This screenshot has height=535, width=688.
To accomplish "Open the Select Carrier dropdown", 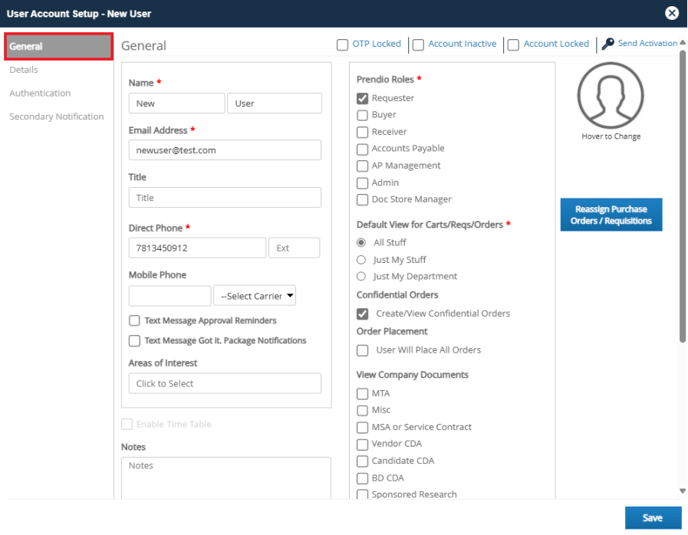I will pos(254,296).
